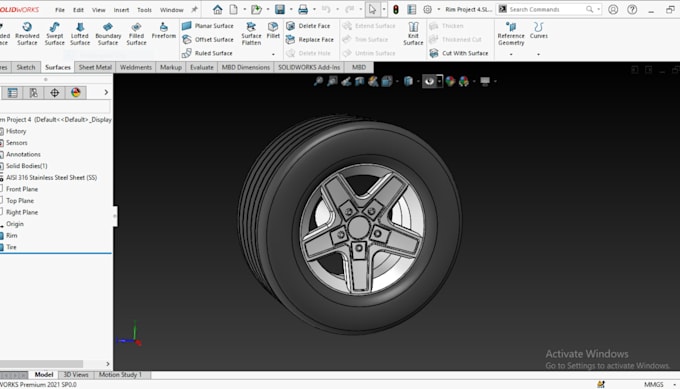Viewport: 680px width, 389px height.
Task: Select the Revolved Surface tool
Action: [27, 34]
